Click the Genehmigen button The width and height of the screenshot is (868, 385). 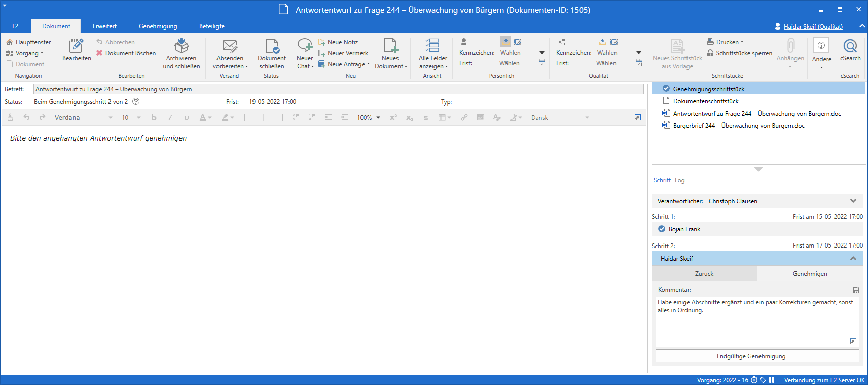[810, 273]
